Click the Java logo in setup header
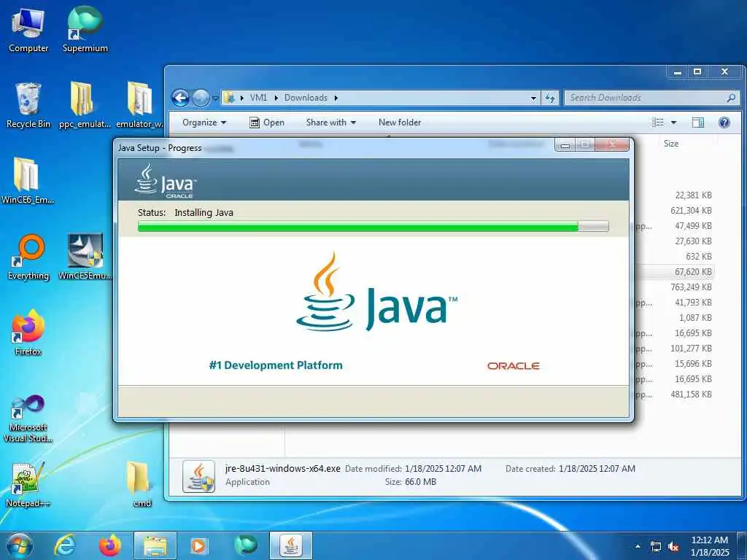This screenshot has height=560, width=747. (x=166, y=182)
